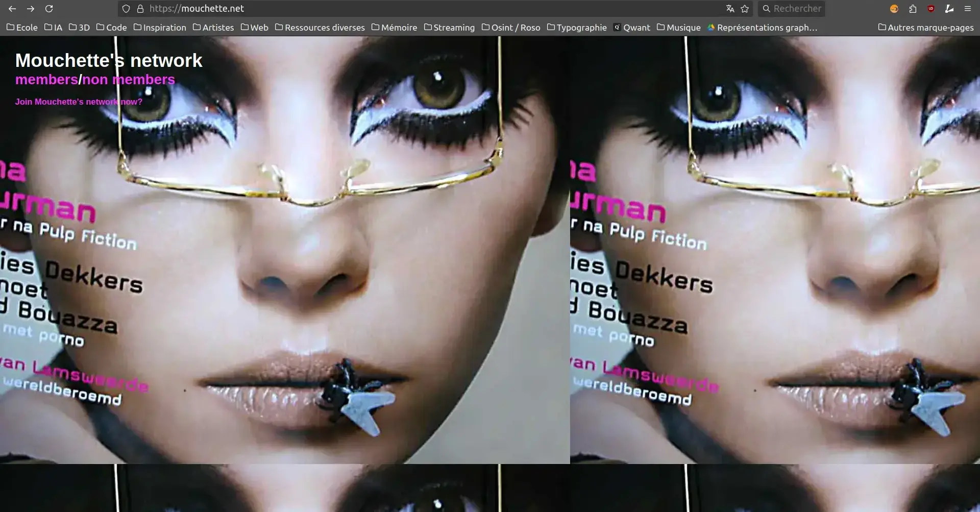The image size is (980, 512).
Task: Click the Rechercher search field
Action: click(x=796, y=9)
